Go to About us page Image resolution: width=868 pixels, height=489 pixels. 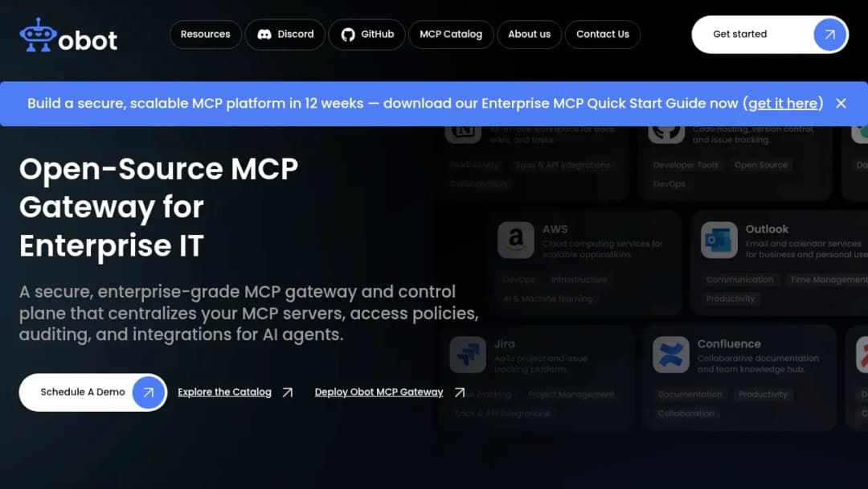(529, 35)
